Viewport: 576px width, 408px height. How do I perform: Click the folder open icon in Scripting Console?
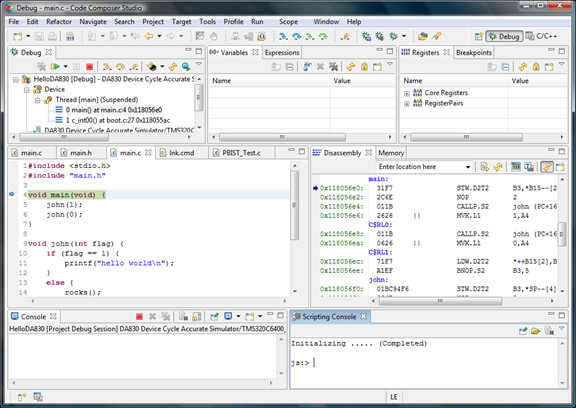(536, 331)
